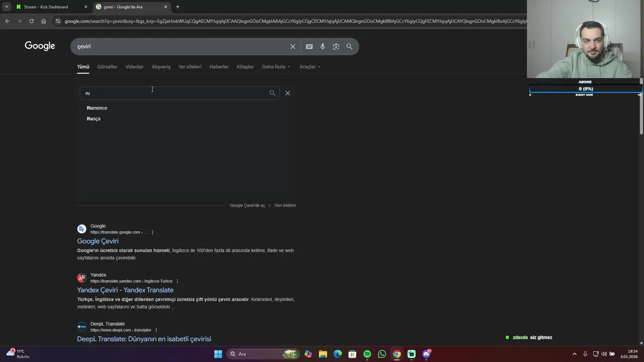
Task: Click the magnifier search button
Action: point(349,46)
